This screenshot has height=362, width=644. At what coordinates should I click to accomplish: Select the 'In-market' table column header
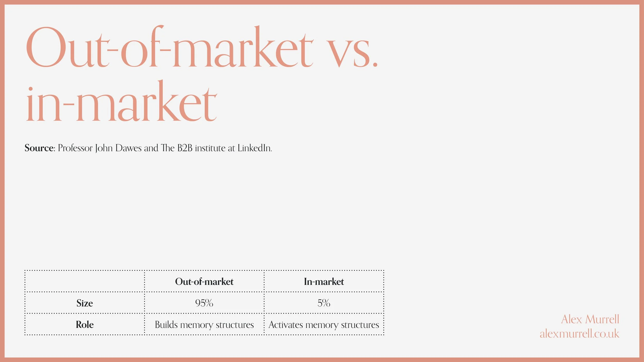point(324,282)
